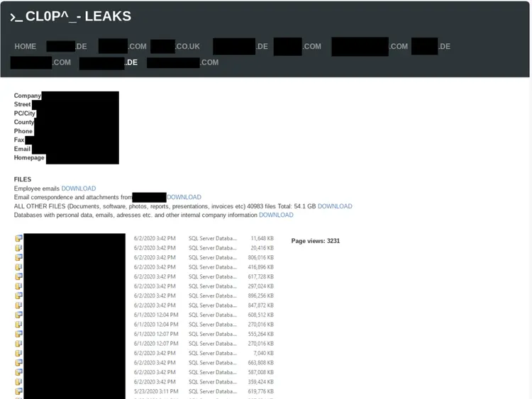Select the database file icon for 806,016 KB
This screenshot has width=532, height=399.
point(19,257)
